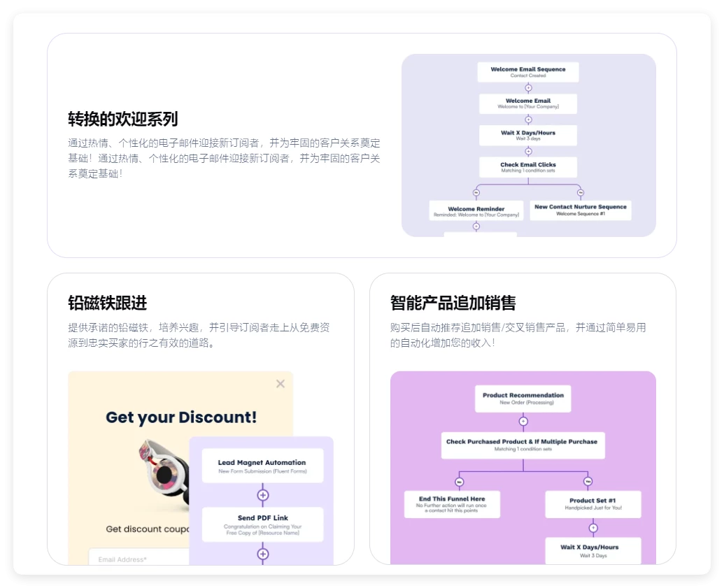Click the plus icon above Send PDF Link
The image size is (724, 588).
click(262, 494)
